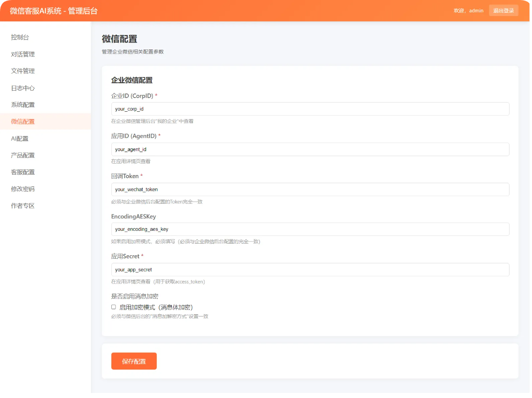Click 退出登录 to log out
The height and width of the screenshot is (398, 532).
tap(504, 10)
